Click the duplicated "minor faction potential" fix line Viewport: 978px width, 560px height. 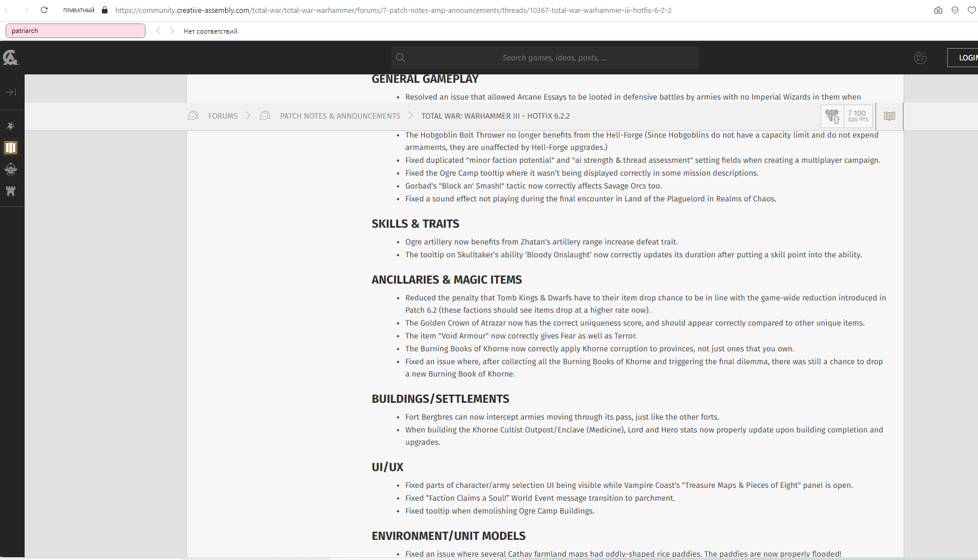(643, 160)
